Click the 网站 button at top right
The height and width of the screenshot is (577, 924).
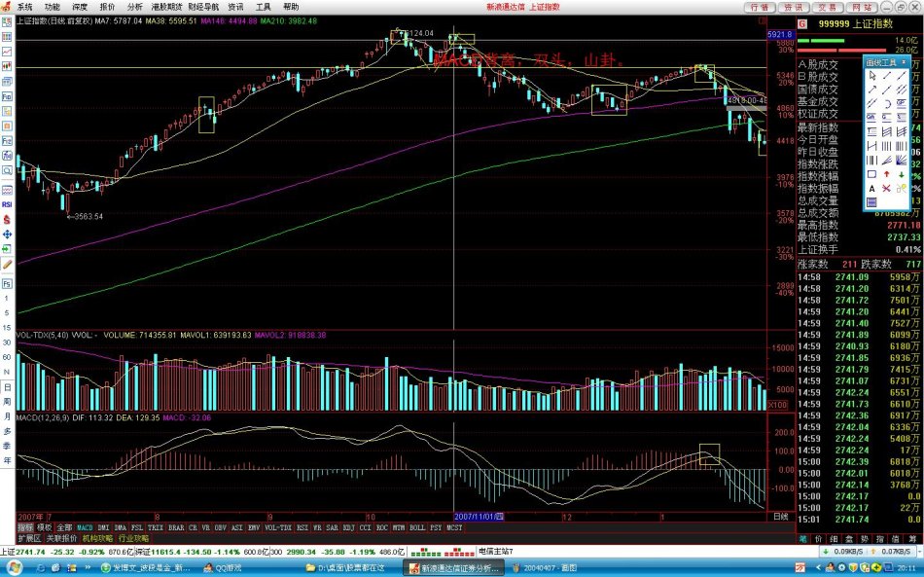pos(862,7)
